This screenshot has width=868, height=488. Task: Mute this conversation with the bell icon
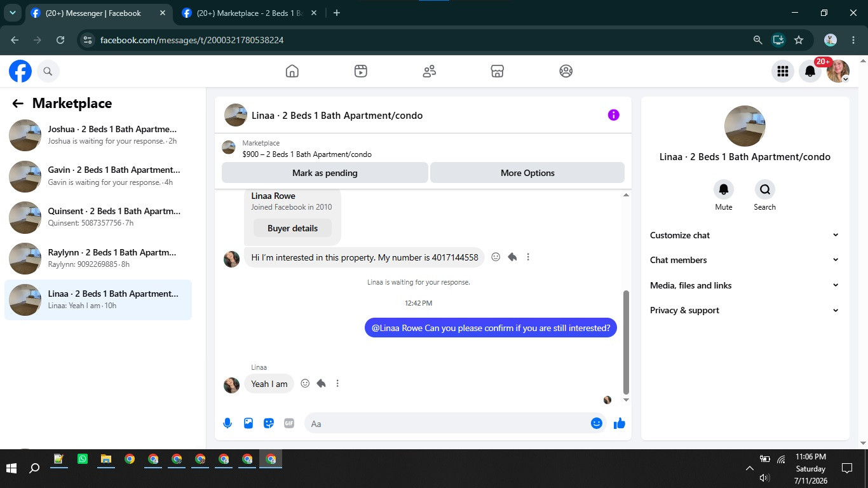coord(724,189)
